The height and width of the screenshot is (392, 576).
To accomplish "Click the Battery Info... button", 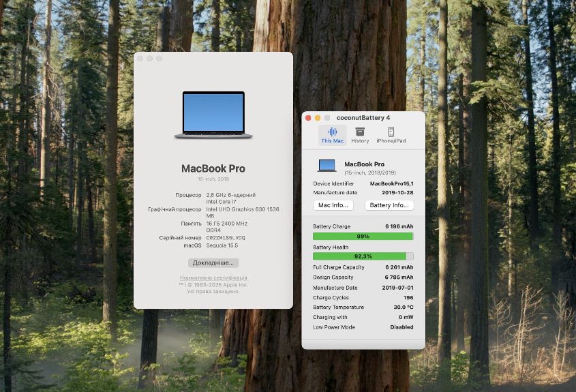I will coord(389,205).
